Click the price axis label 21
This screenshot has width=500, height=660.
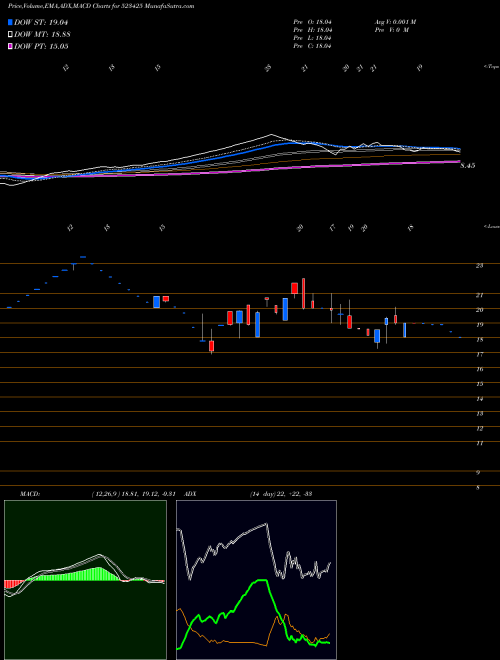(479, 295)
